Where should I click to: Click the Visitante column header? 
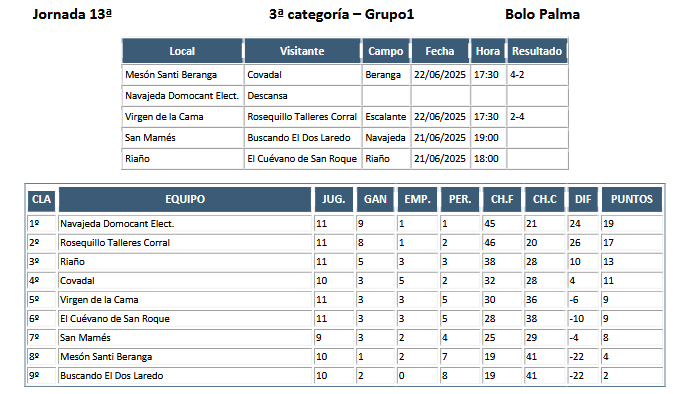(302, 51)
